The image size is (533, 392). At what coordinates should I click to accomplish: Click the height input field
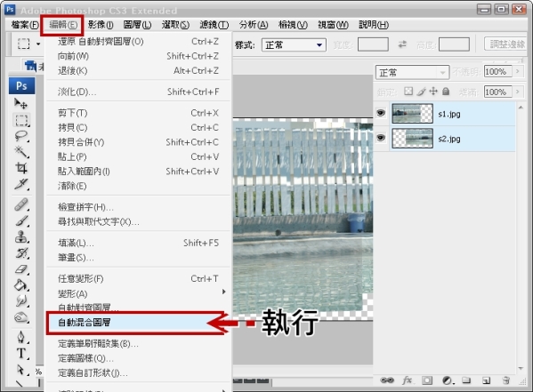[454, 44]
